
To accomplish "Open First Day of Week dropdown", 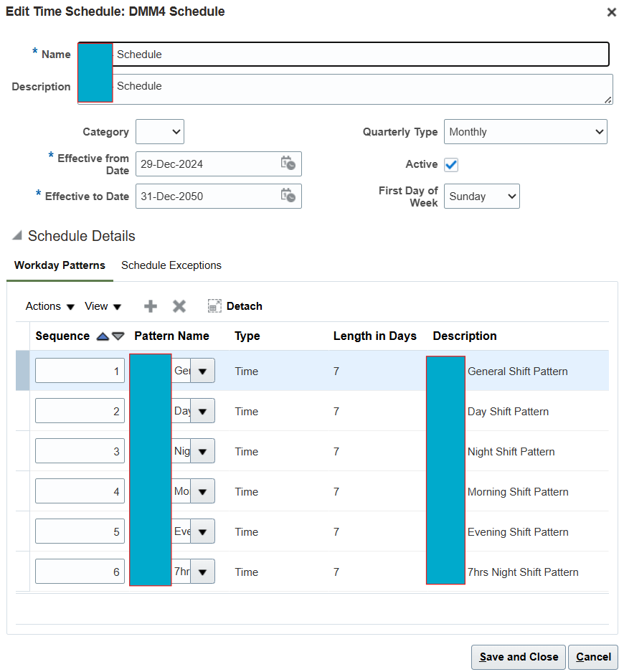I will click(482, 197).
